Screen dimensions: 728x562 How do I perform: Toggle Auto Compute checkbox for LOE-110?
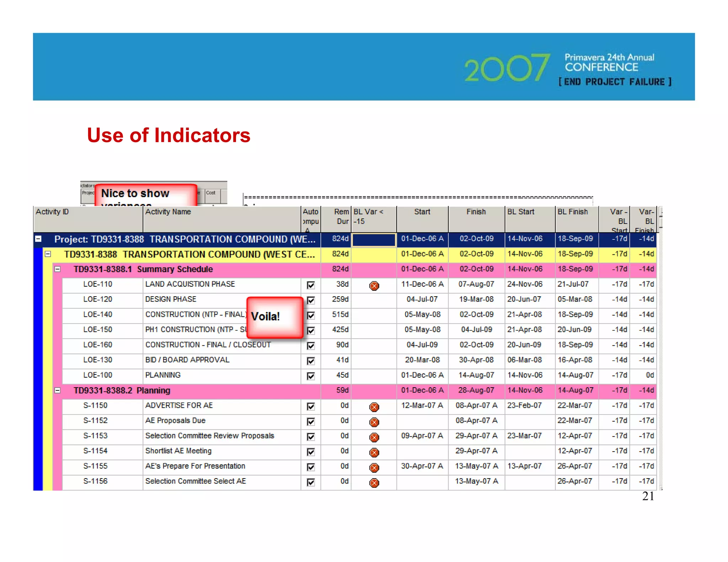tap(311, 285)
